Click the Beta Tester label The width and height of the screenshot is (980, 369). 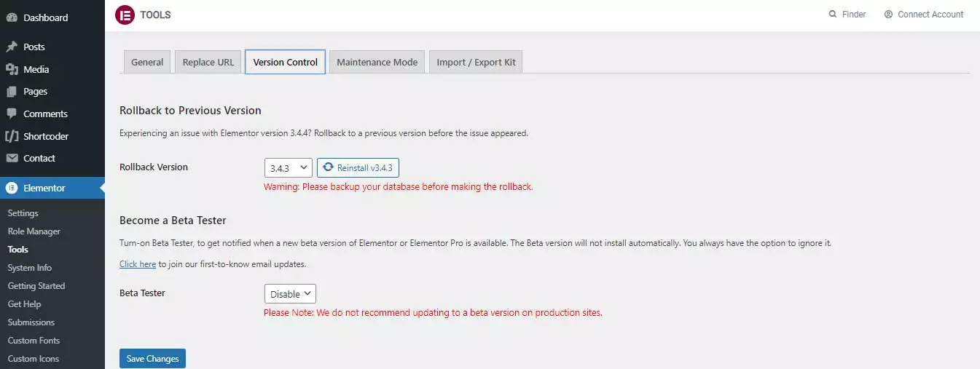coord(142,293)
